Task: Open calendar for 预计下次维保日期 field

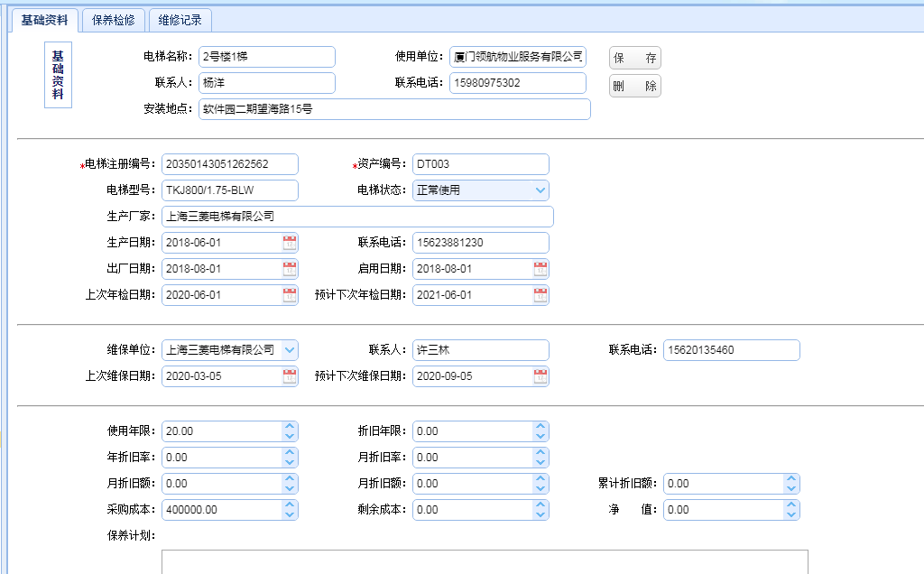Action: pos(540,376)
